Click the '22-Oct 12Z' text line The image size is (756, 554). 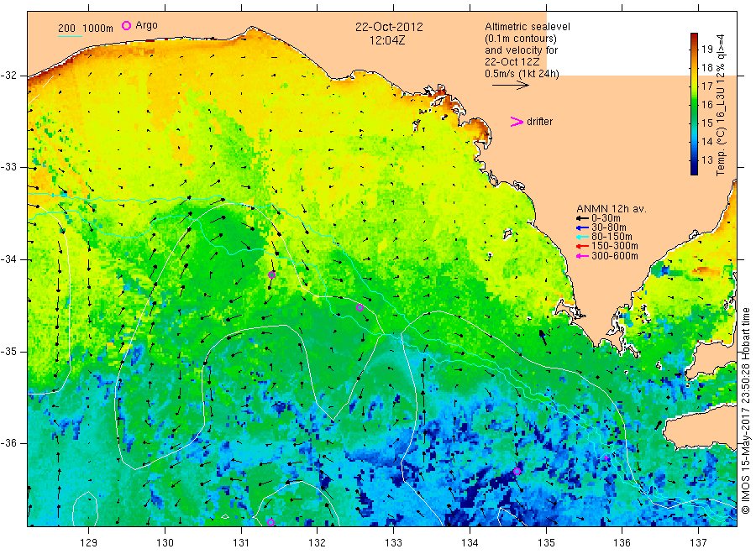coord(512,62)
